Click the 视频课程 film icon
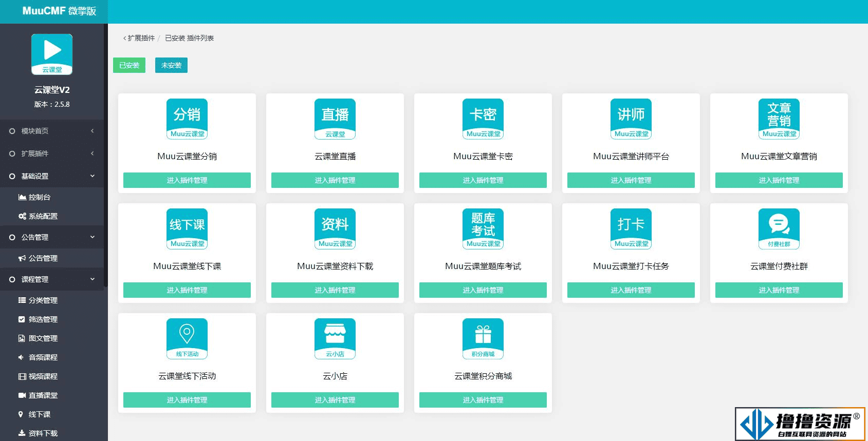The width and height of the screenshot is (868, 441). pos(22,376)
